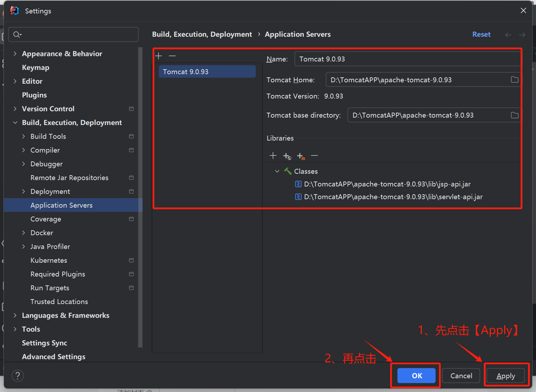Click project-level icon beside Deployment
The width and height of the screenshot is (536, 392).
point(132,191)
